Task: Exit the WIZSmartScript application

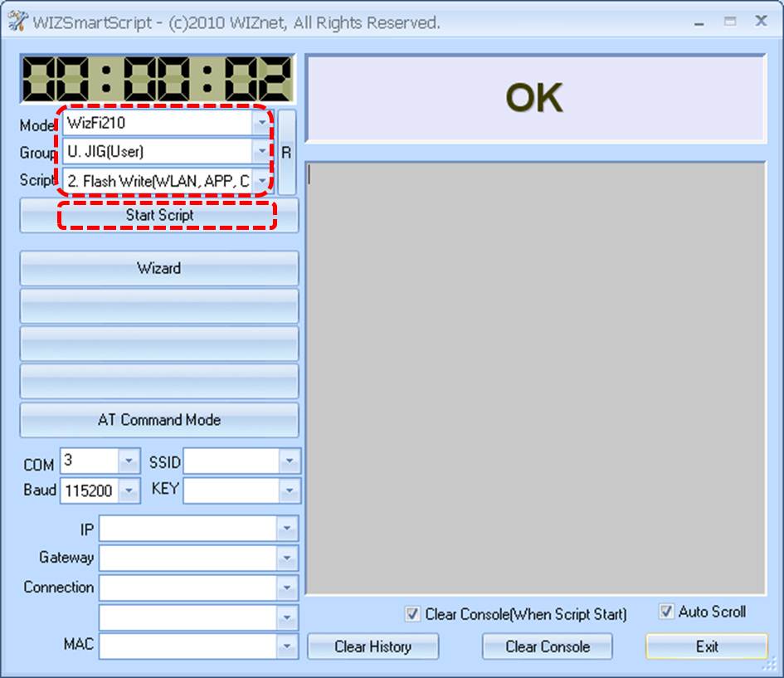Action: pyautogui.click(x=707, y=646)
